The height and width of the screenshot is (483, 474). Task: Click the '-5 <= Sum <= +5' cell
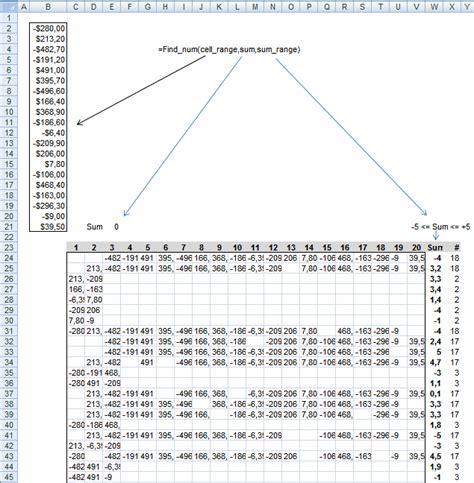(441, 227)
